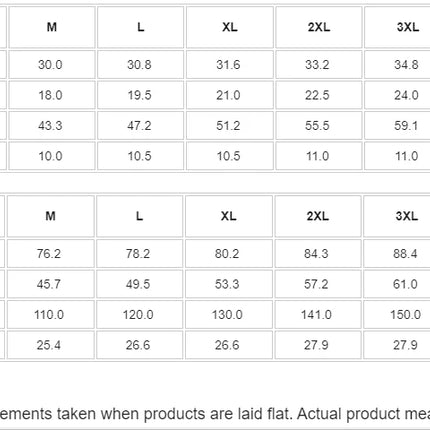Viewport: 430px width, 430px height.
Task: Click the 141.0 cell under 2XL
Action: point(318,314)
